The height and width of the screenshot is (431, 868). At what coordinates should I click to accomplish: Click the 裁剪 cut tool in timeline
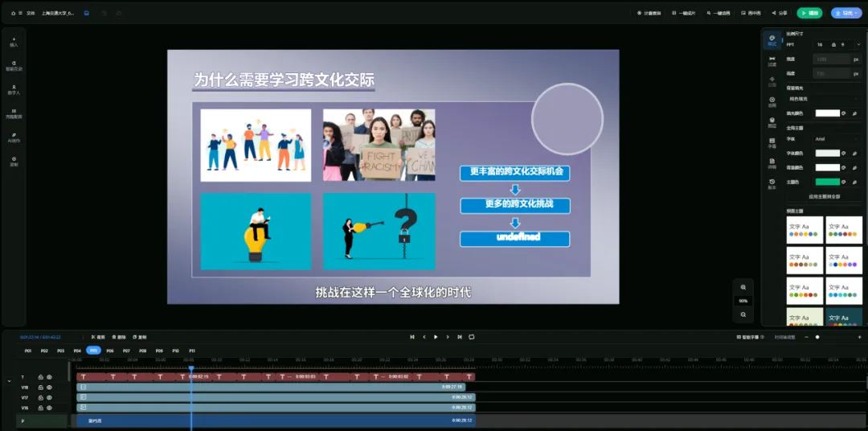pos(98,337)
